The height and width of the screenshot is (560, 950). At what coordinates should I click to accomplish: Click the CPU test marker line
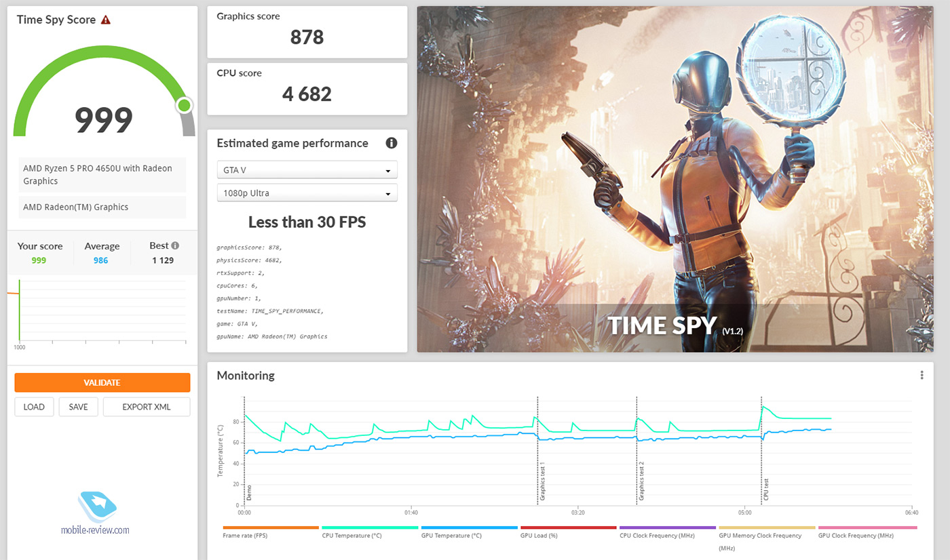pos(761,451)
